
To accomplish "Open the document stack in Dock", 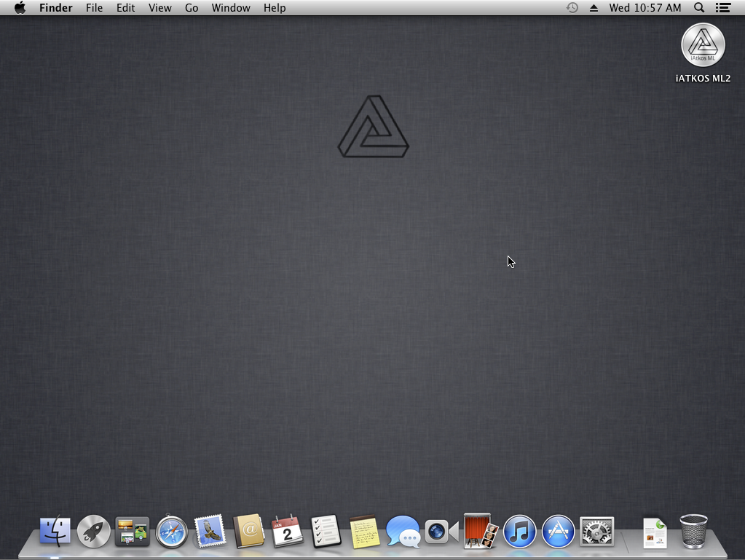I will point(655,533).
